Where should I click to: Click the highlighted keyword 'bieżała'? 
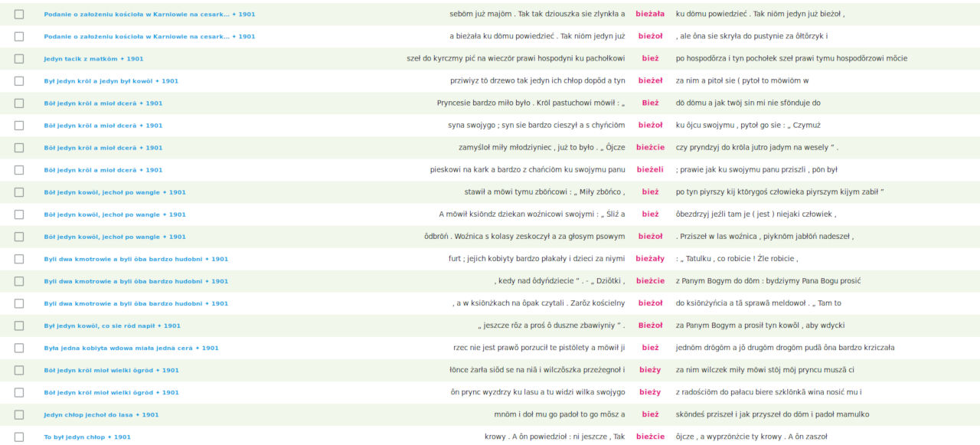coord(650,14)
